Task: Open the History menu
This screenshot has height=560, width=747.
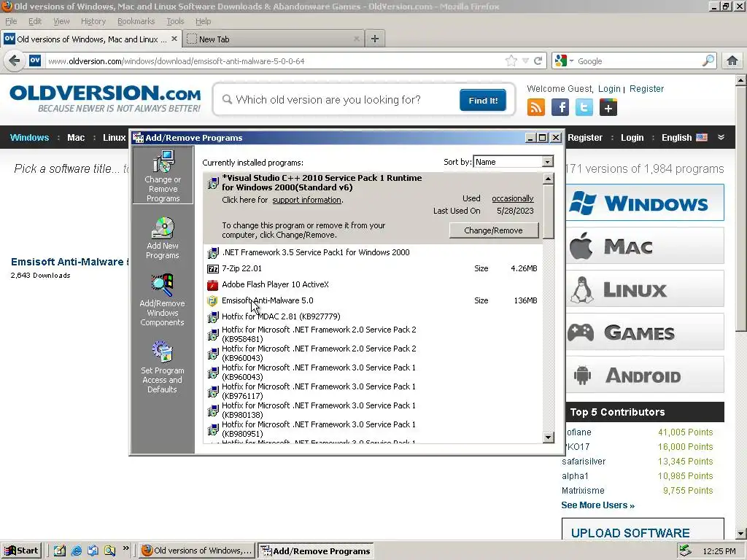Action: click(93, 21)
